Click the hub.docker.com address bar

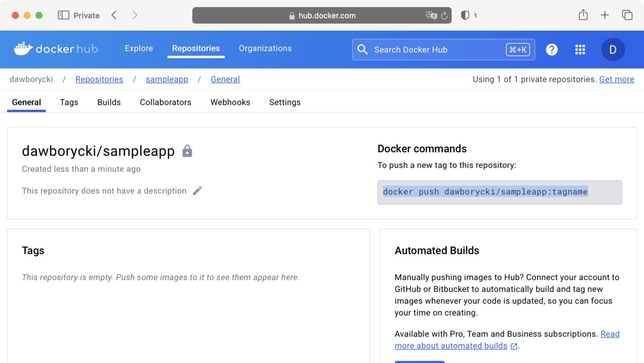click(x=326, y=15)
